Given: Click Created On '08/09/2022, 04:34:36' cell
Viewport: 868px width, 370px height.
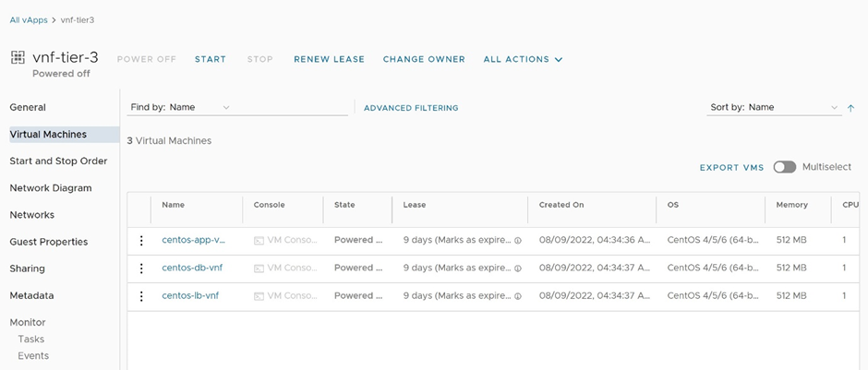Looking at the screenshot, I should click(595, 240).
